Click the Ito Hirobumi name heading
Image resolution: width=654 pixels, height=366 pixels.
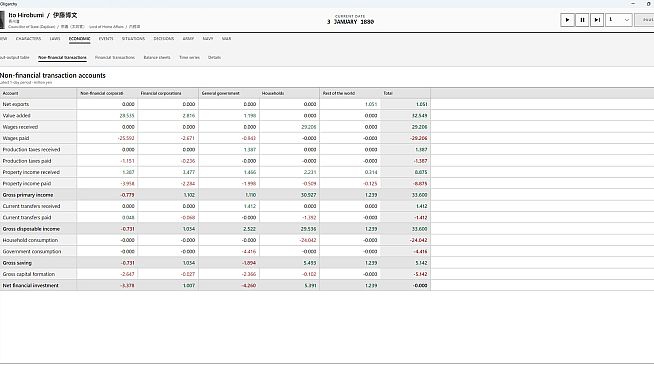tap(43, 15)
